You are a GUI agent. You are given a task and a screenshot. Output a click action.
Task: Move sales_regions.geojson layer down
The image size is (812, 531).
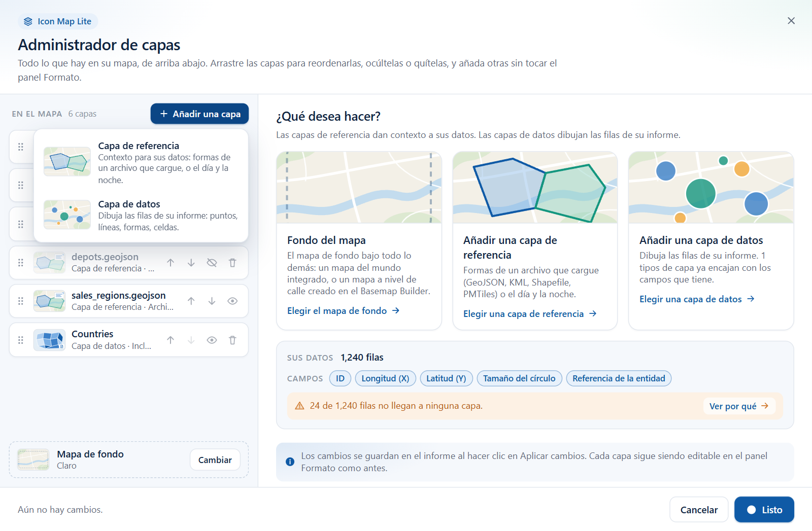click(x=212, y=301)
